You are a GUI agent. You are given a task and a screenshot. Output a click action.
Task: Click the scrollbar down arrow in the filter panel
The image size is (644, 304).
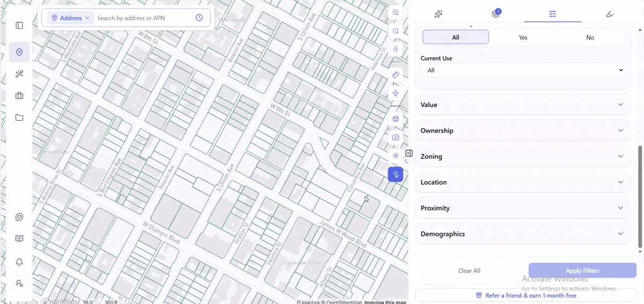pyautogui.click(x=640, y=251)
